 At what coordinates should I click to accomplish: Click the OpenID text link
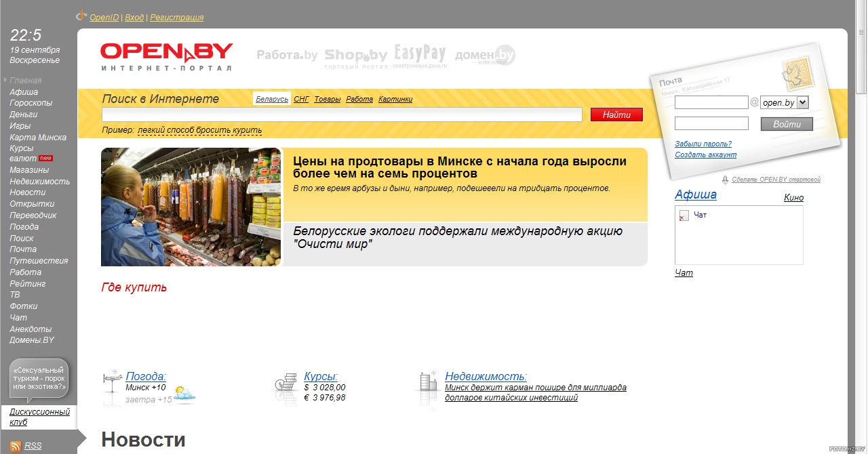pyautogui.click(x=104, y=18)
